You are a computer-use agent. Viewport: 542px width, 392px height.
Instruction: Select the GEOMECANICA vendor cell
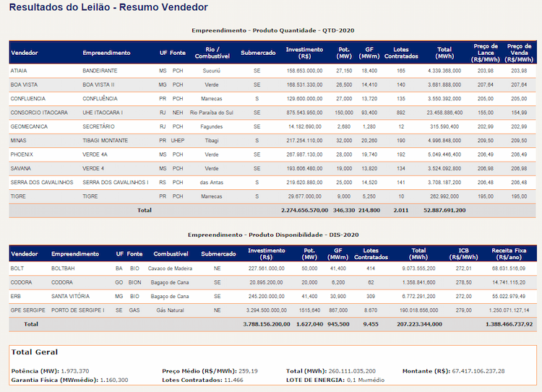click(28, 127)
